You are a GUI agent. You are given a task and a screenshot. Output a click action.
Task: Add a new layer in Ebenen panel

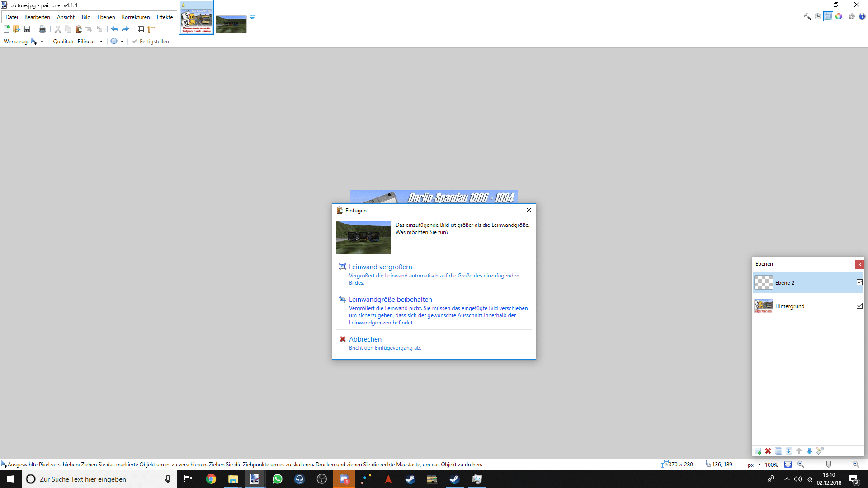pos(758,451)
